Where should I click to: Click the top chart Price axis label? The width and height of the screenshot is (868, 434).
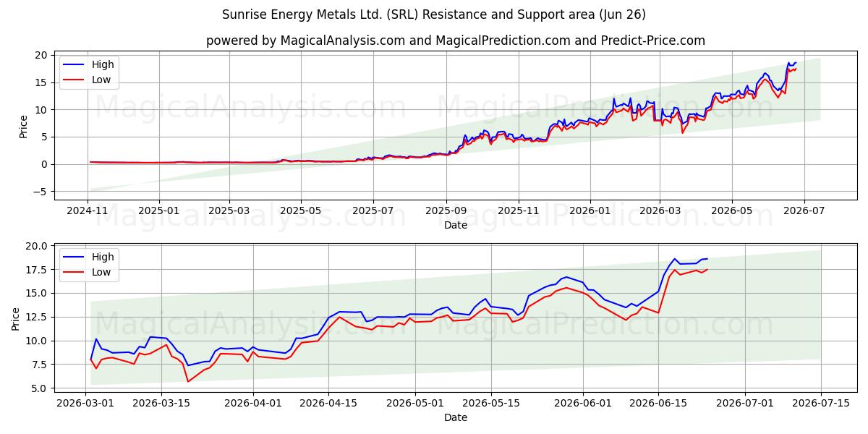[x=23, y=127]
